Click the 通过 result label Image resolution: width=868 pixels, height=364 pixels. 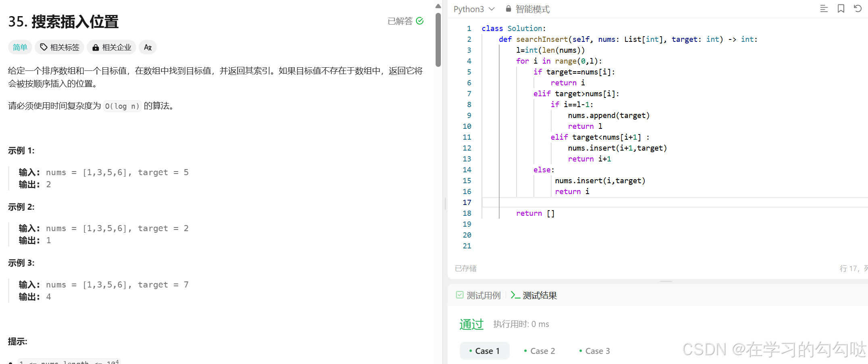(x=471, y=324)
